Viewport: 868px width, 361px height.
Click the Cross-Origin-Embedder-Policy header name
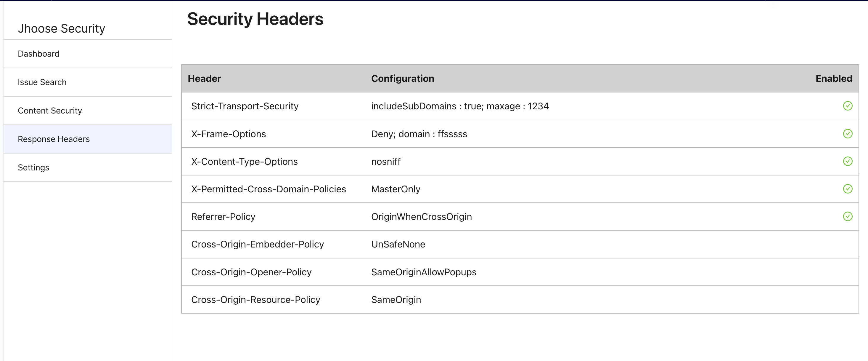pos(258,244)
